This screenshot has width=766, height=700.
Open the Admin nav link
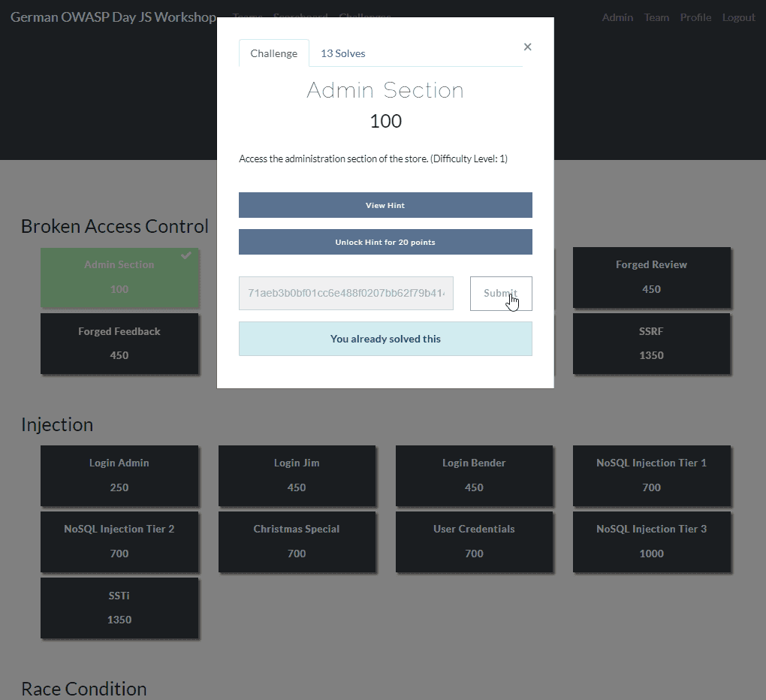coord(617,17)
